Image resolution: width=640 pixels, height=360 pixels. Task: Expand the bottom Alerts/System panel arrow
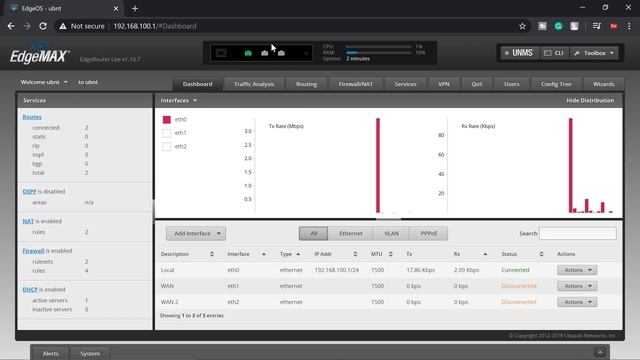(x=600, y=352)
